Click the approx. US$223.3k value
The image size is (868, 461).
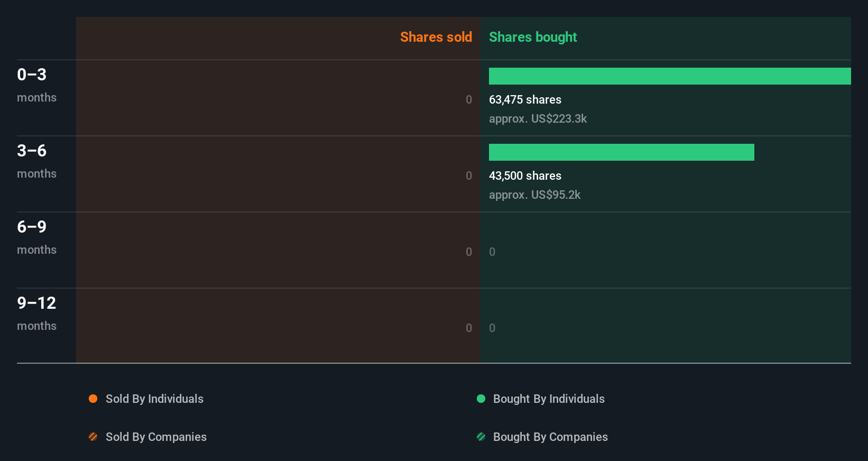538,118
